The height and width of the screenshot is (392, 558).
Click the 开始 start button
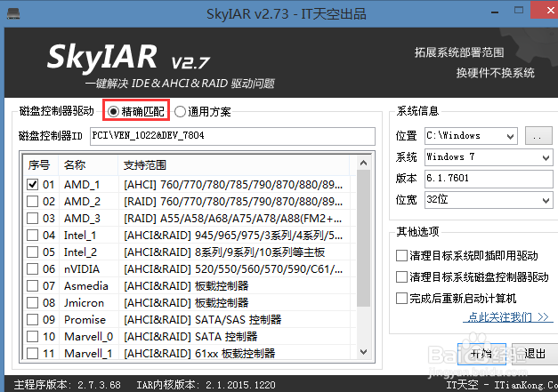point(481,354)
